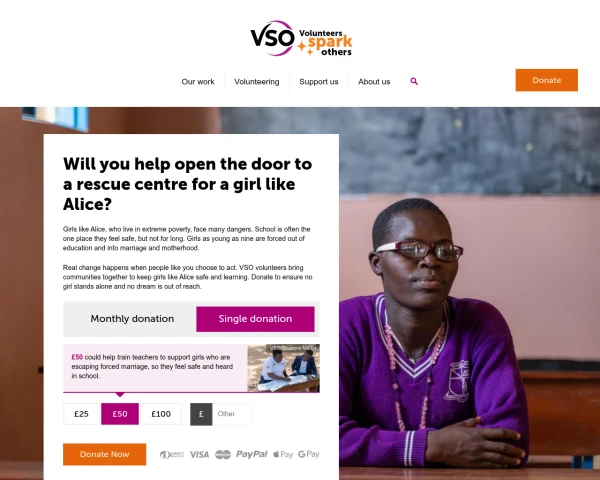Viewport: 600px width, 480px height.
Task: Select the Google Pay icon
Action: tap(309, 454)
